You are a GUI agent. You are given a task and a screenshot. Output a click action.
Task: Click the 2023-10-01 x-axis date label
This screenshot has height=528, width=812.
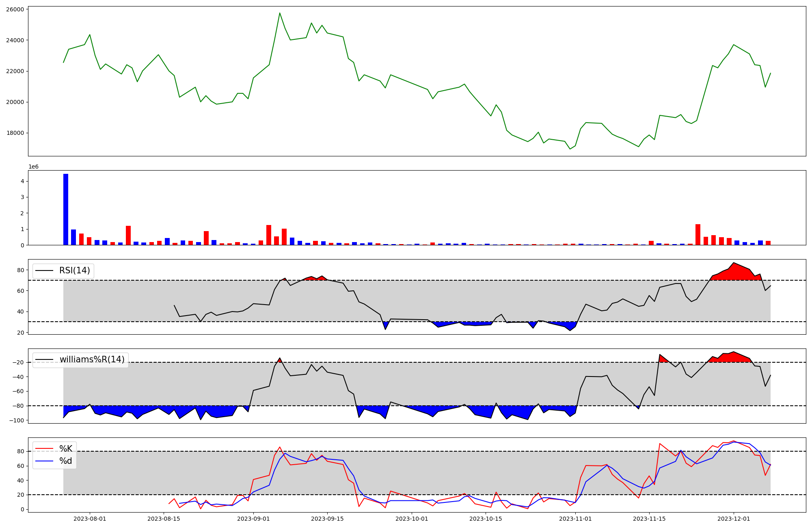pos(412,519)
